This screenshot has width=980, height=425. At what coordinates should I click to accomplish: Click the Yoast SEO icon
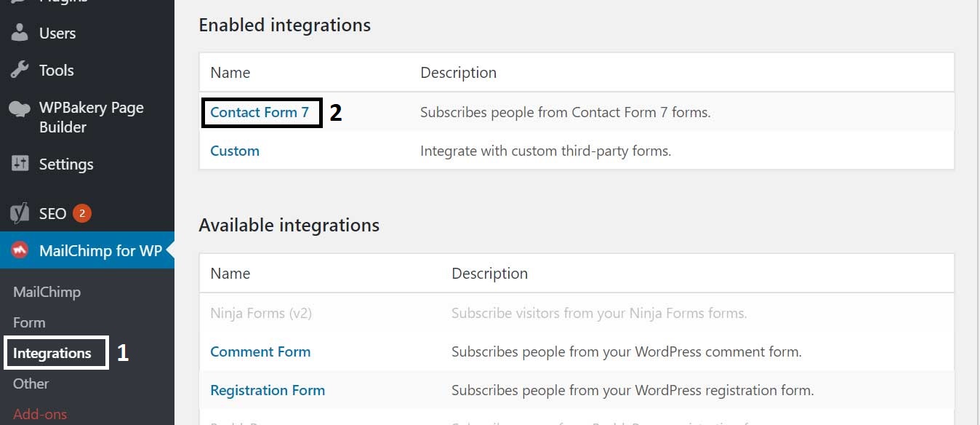click(20, 213)
